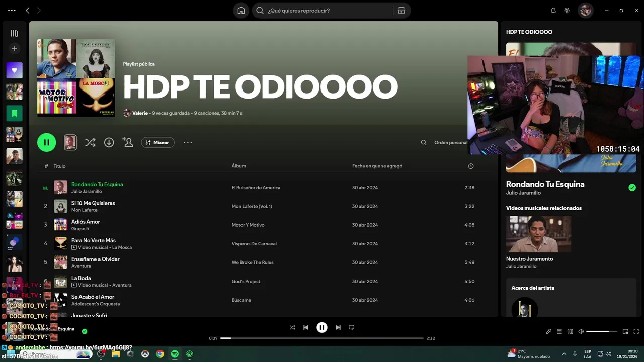Select song 'La Boda'
This screenshot has height=362, width=644.
[81, 278]
